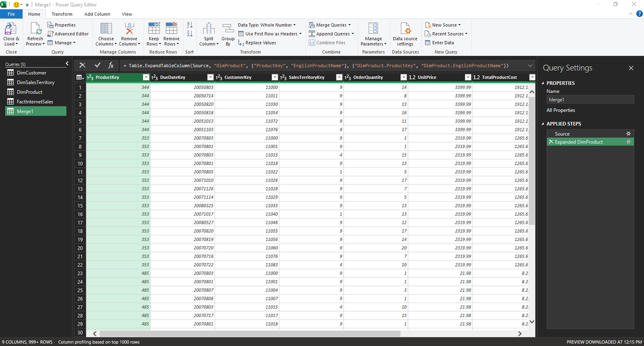Open the Data Type: Whole Number dropdown
The height and width of the screenshot is (346, 644).
[266, 25]
